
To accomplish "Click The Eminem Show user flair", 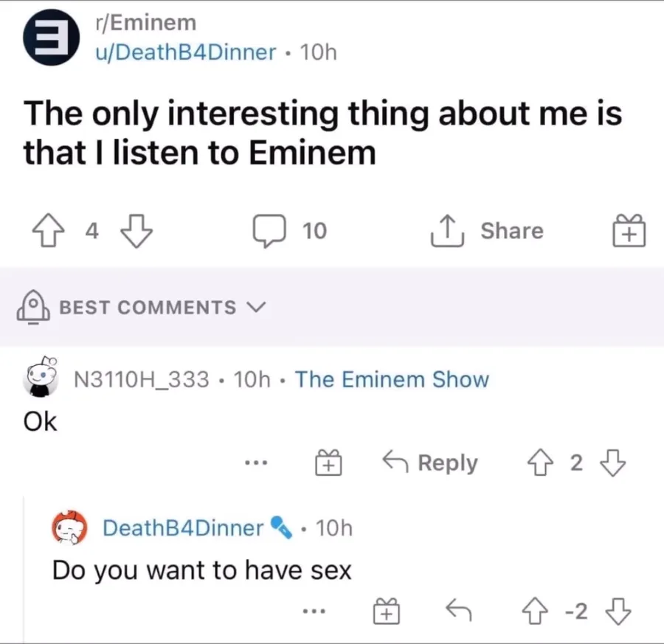I will point(392,380).
